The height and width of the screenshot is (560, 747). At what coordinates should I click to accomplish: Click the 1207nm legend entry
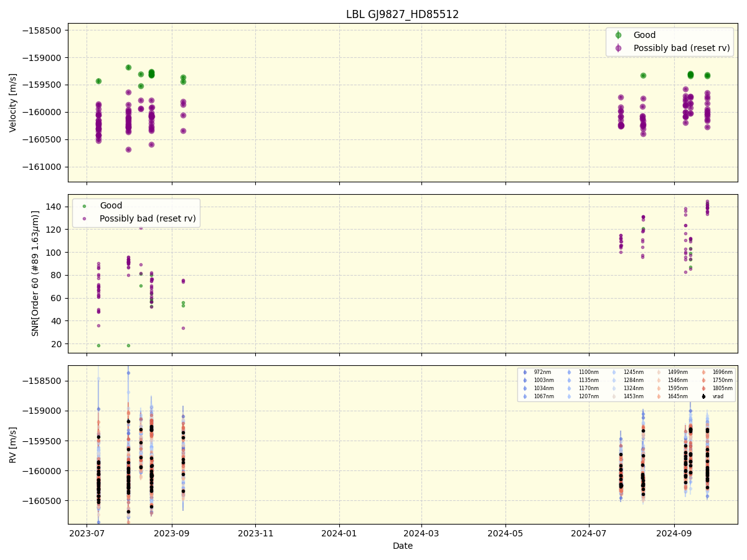point(583,396)
